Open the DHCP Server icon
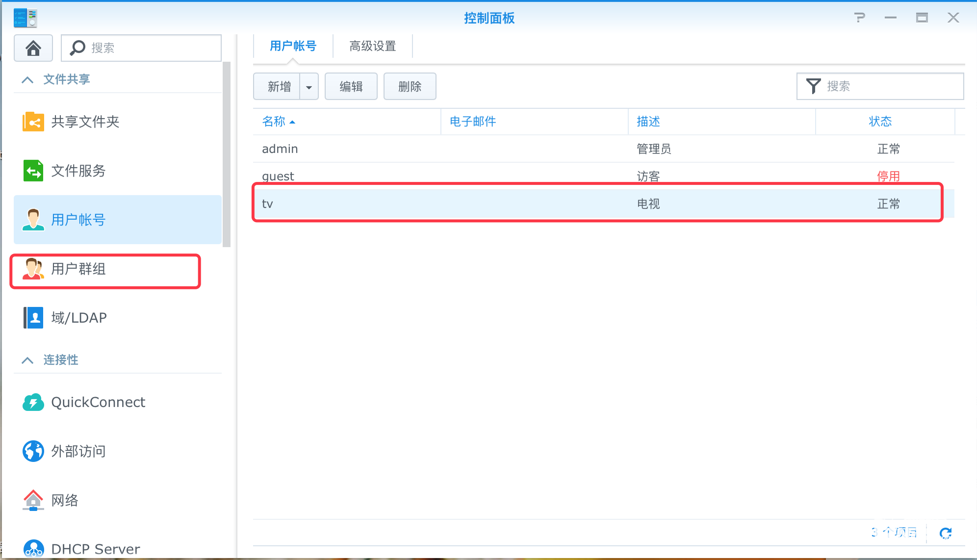The width and height of the screenshot is (977, 560). click(33, 549)
